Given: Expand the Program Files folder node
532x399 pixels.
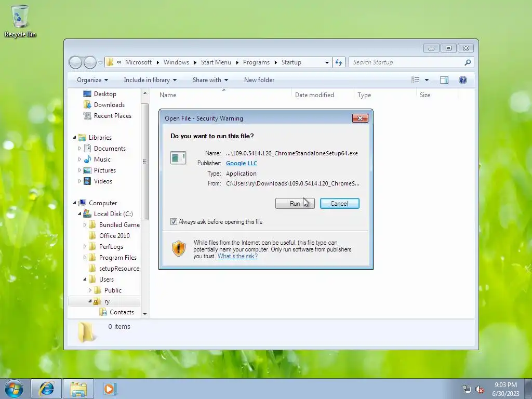Looking at the screenshot, I should click(x=85, y=258).
